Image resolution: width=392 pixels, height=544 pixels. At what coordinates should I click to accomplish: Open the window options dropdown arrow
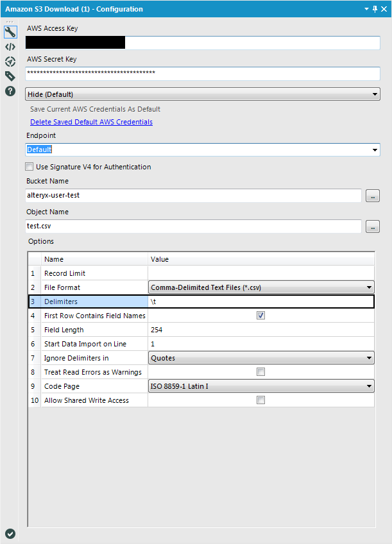click(367, 9)
